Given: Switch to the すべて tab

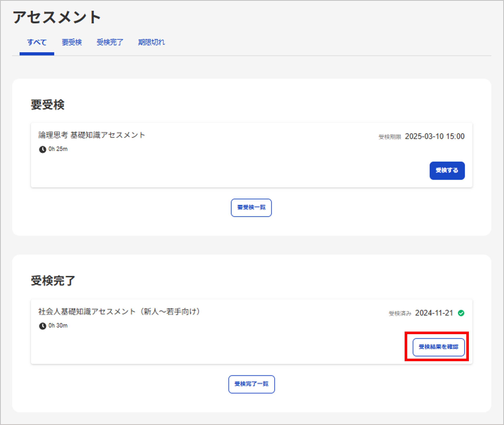Looking at the screenshot, I should coord(37,42).
